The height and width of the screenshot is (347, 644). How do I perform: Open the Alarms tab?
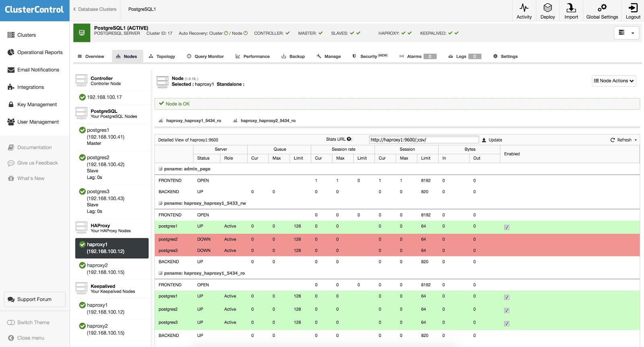[x=418, y=56]
